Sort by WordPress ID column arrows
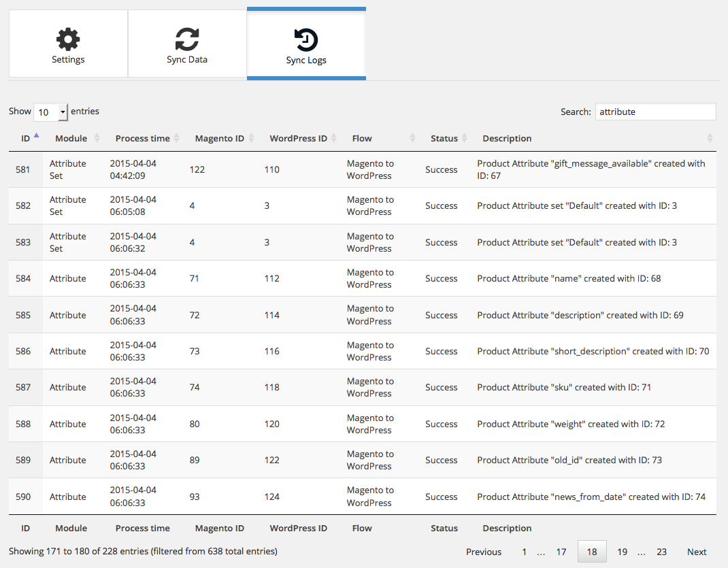This screenshot has height=568, width=728. click(334, 138)
